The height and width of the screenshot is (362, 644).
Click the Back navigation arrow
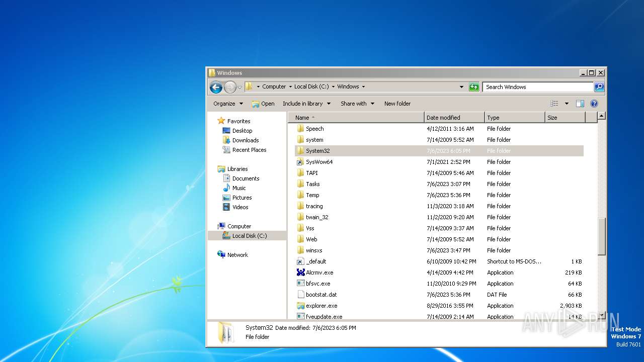[216, 87]
